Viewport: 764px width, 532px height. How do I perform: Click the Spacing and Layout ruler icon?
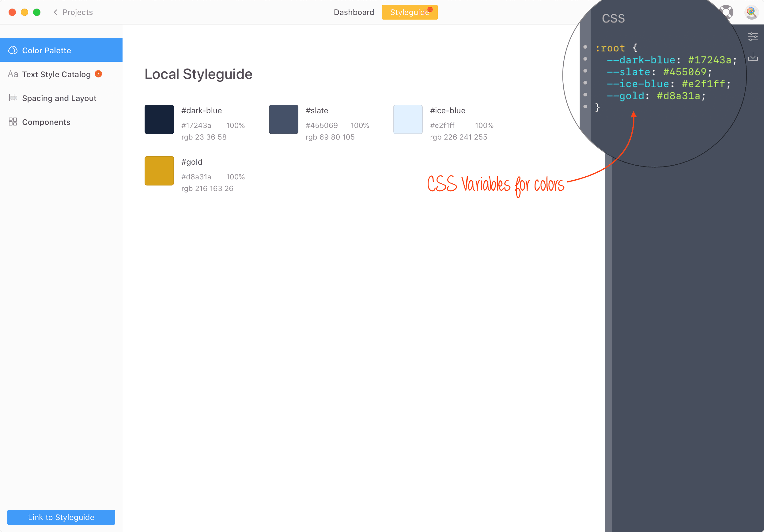click(x=13, y=98)
